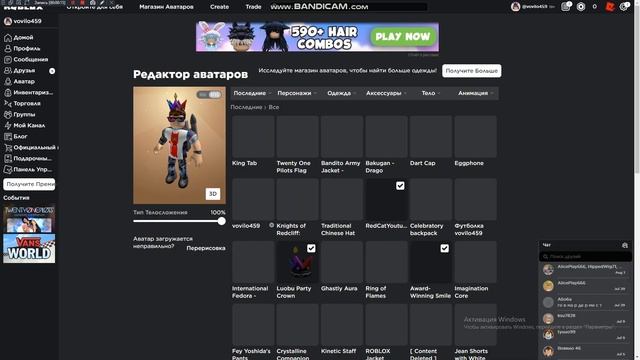Select the Ring of Flames item tile
Screen dimensions: 640x360
[387, 262]
